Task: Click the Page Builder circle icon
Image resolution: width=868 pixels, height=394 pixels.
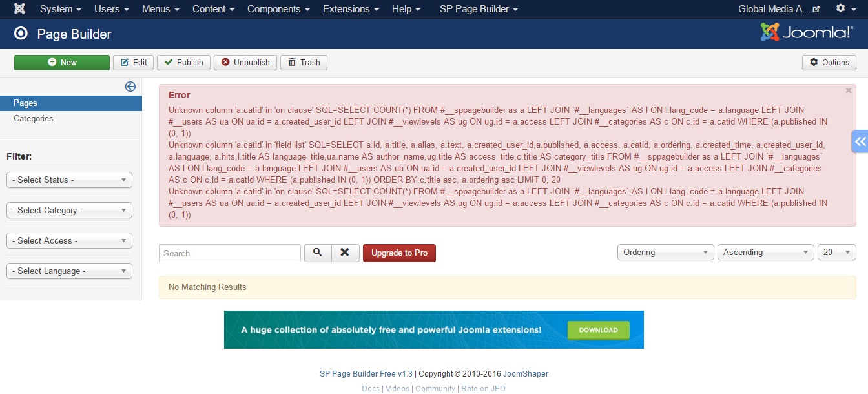Action: click(21, 34)
